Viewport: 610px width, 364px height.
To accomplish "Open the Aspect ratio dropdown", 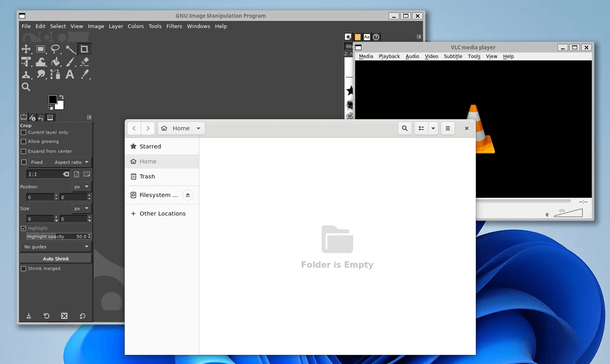I will pyautogui.click(x=71, y=162).
